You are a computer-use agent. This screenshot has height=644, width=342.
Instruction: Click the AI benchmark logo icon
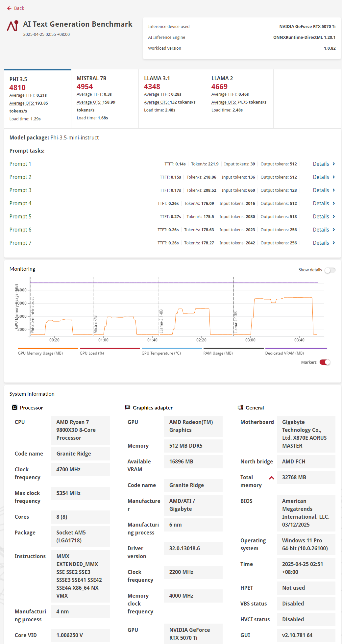point(13,26)
